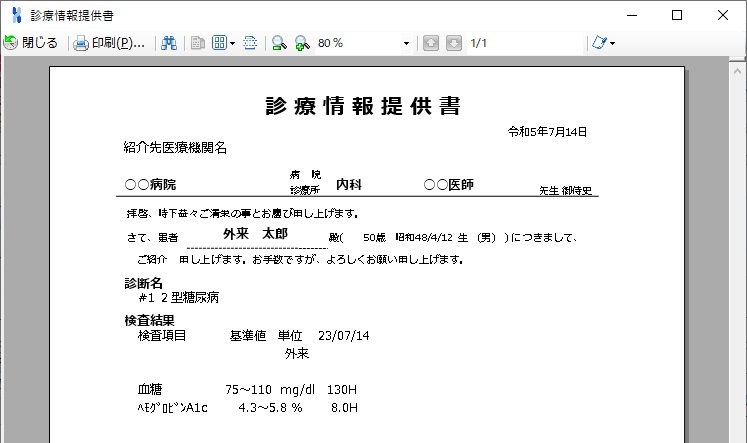Image resolution: width=747 pixels, height=443 pixels.
Task: Click the scroll-up arrow of vertical scrollbar
Action: pyautogui.click(x=737, y=71)
